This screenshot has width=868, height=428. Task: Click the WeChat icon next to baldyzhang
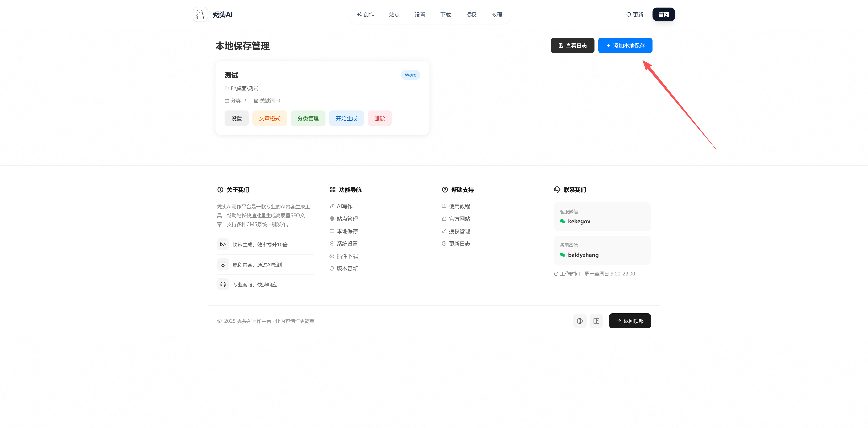pos(562,255)
